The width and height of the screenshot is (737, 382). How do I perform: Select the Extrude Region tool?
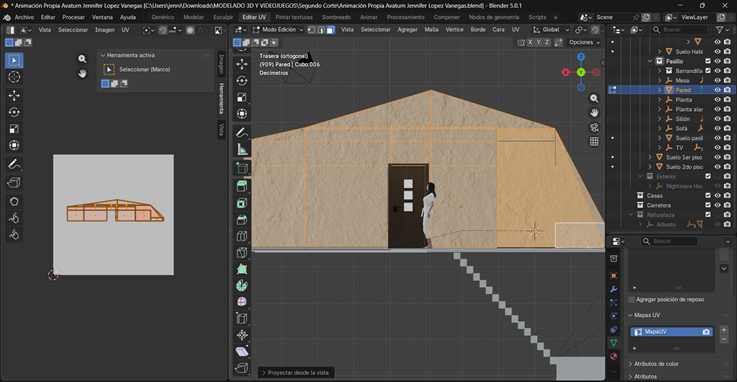click(x=242, y=186)
